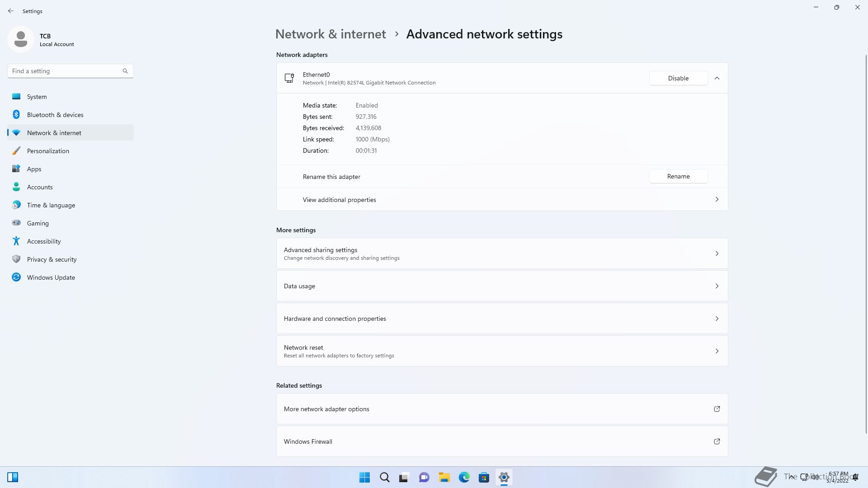
Task: Open the Gaming settings category
Action: click(38, 223)
